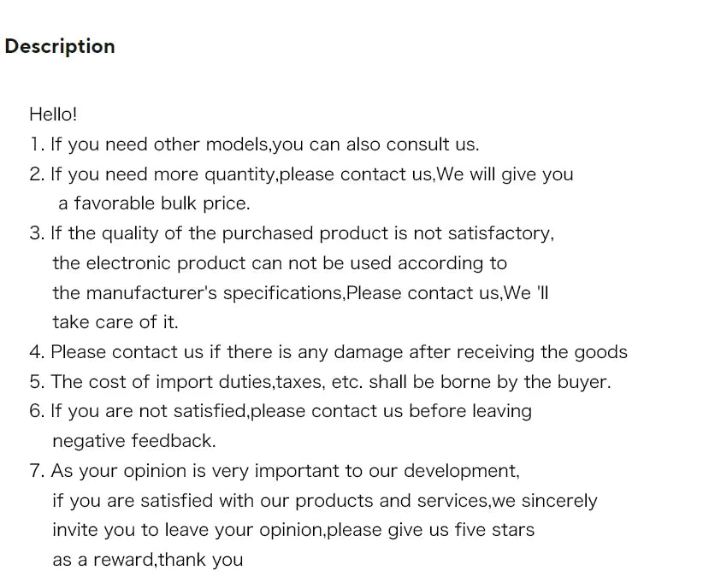
Task: Click item 3 about product quality
Action: [292, 233]
